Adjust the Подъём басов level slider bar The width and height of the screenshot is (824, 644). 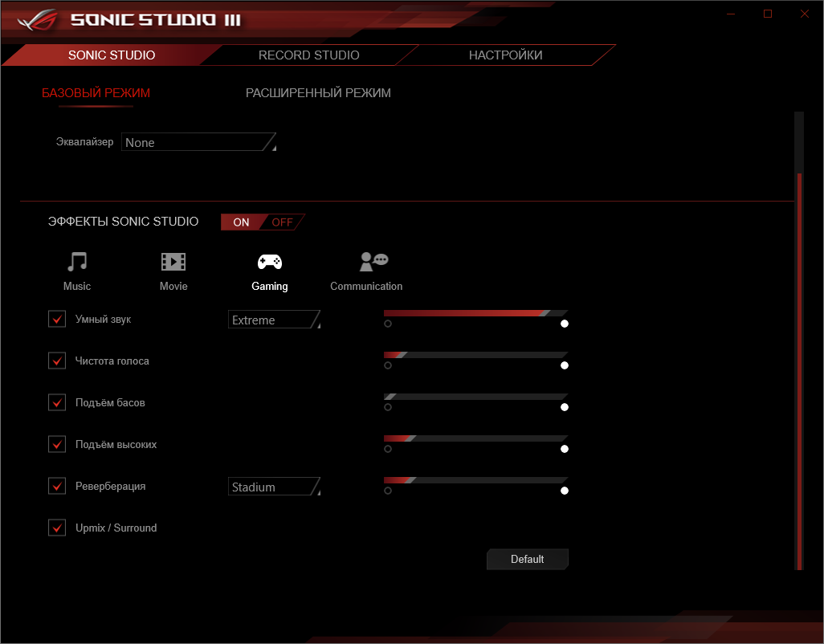tap(475, 397)
